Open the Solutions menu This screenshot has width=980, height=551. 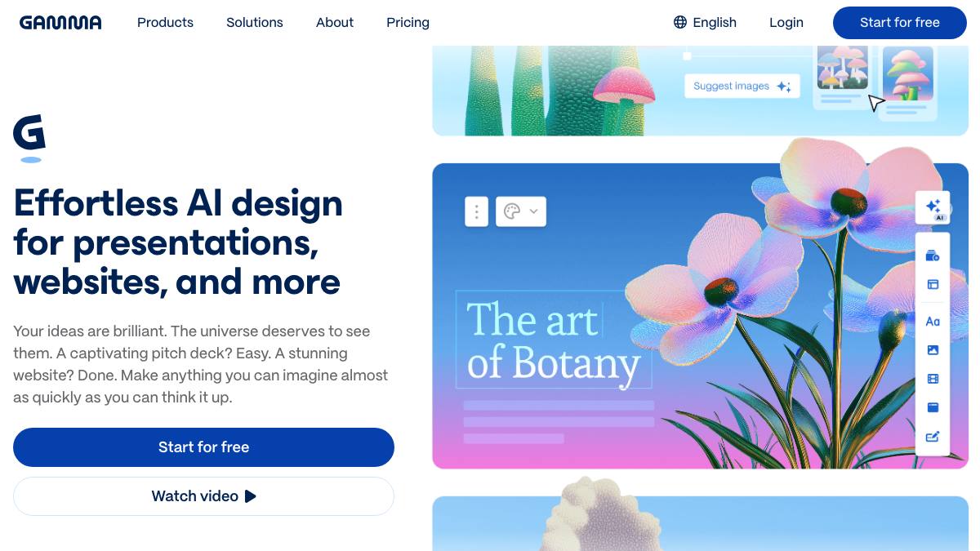255,23
